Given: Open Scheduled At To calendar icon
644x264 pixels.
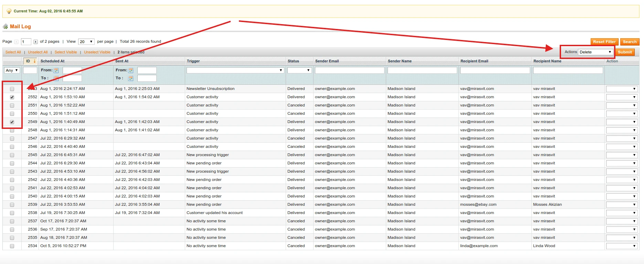Looking at the screenshot, I should pos(56,78).
